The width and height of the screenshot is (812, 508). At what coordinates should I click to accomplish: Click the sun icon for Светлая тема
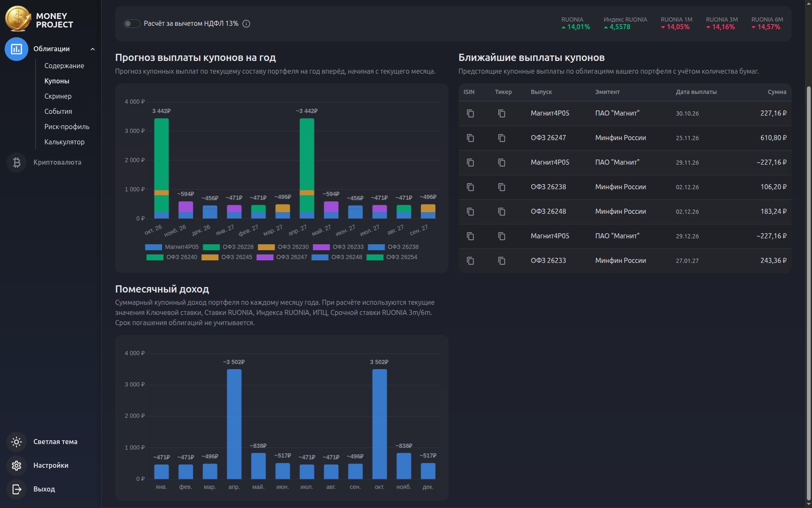[x=17, y=442]
